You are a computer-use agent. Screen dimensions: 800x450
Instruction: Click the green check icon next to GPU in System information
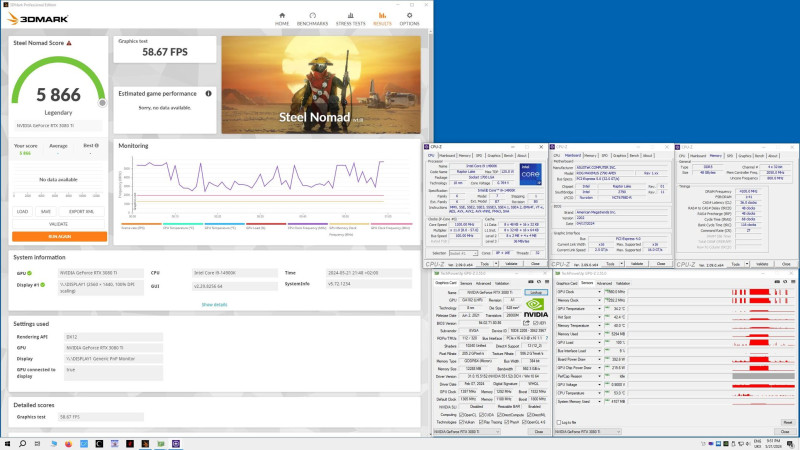pos(30,273)
